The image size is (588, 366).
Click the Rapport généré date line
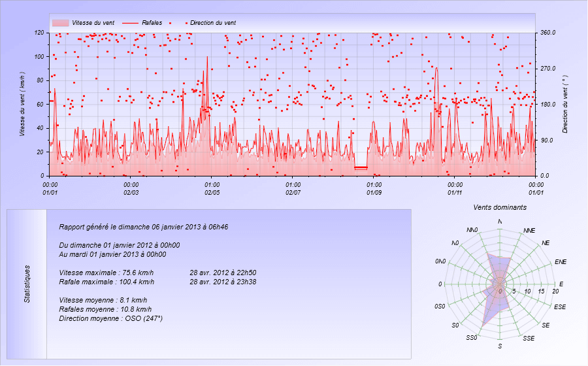coord(143,227)
